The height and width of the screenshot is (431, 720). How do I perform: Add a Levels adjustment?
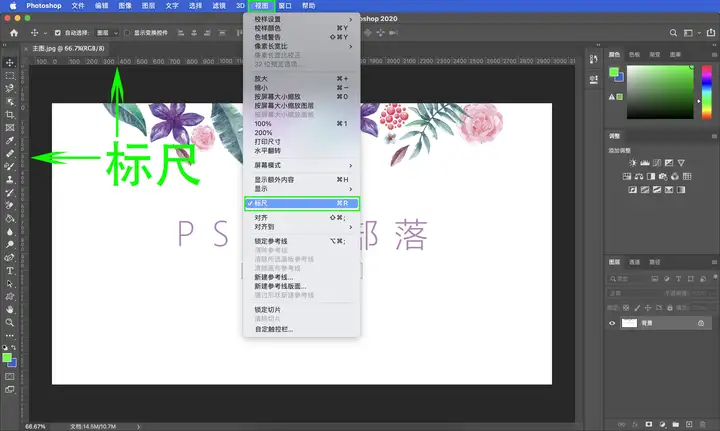pos(645,162)
